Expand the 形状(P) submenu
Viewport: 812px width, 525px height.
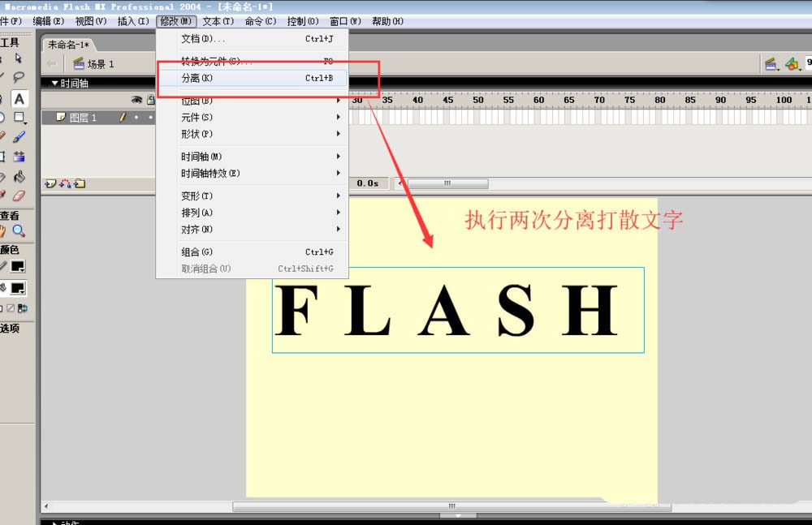[253, 134]
